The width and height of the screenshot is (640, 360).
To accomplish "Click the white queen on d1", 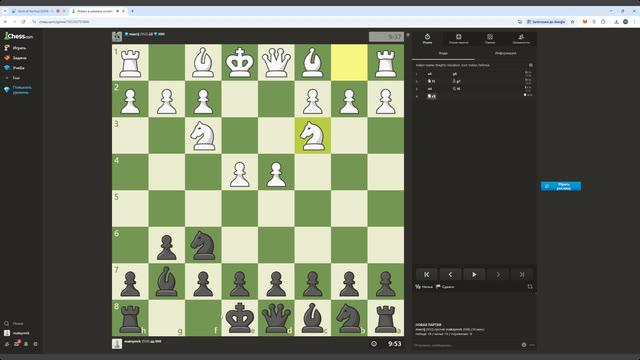I will 276,62.
